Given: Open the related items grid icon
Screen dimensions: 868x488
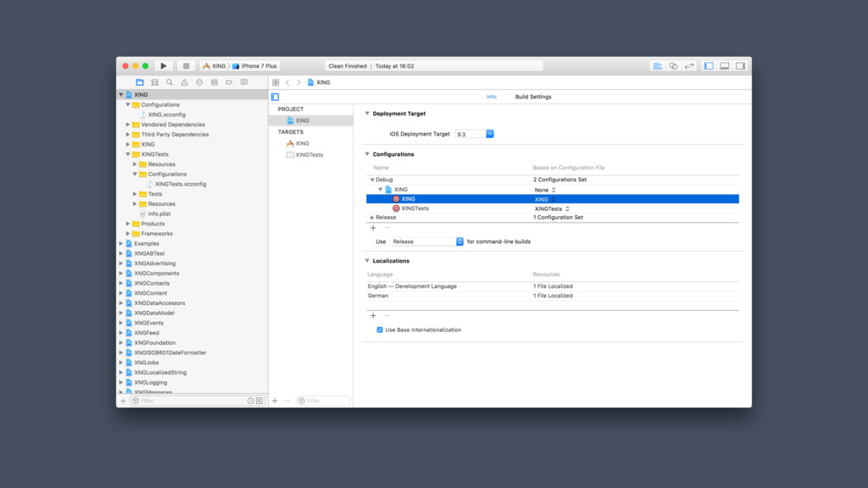Looking at the screenshot, I should (x=275, y=82).
